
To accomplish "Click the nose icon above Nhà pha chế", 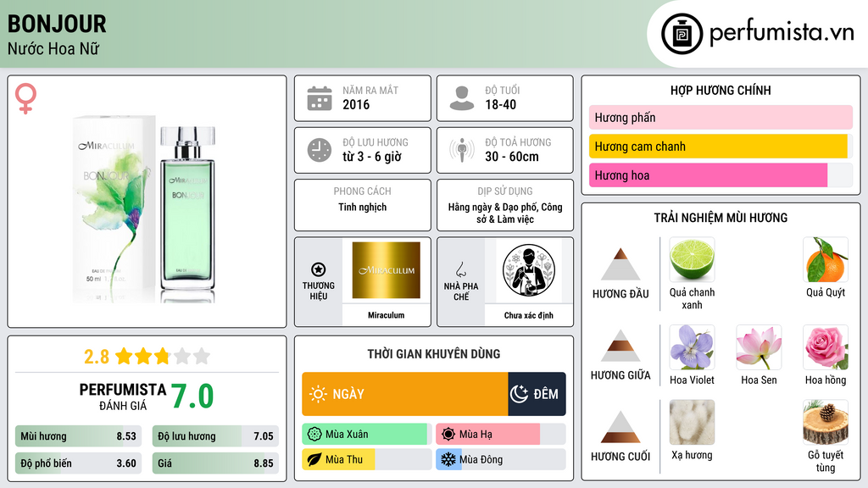I will coord(460,269).
